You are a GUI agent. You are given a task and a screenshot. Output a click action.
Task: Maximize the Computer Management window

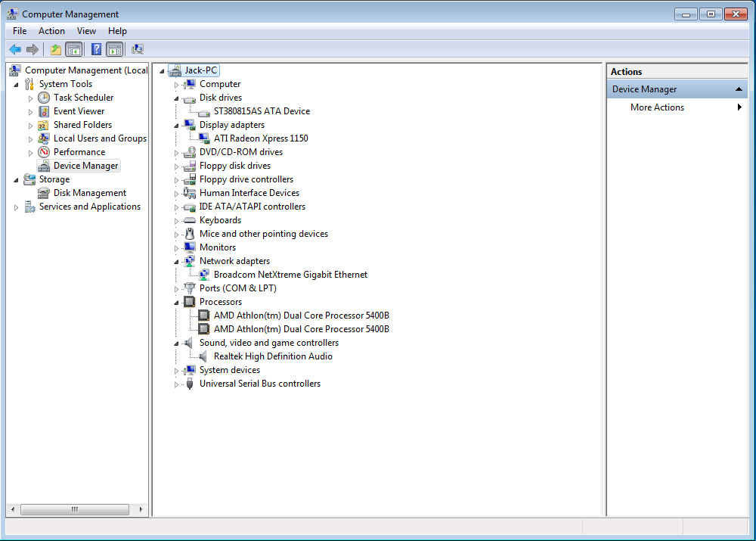711,14
